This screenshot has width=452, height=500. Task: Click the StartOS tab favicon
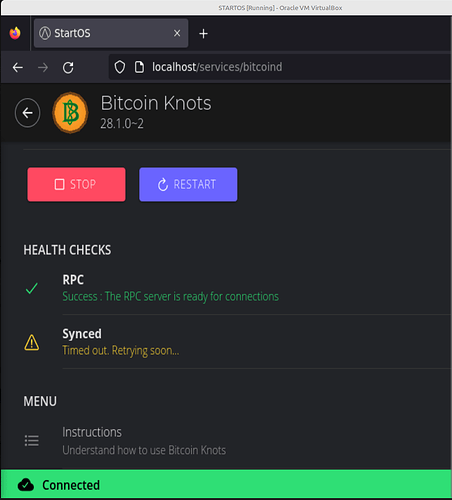point(45,33)
